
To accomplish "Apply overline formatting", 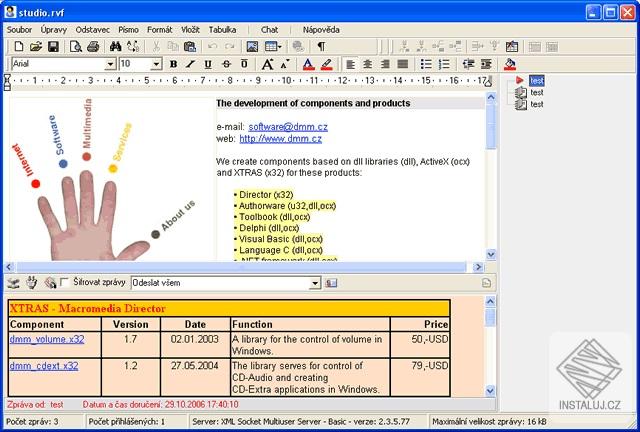I will pos(244,64).
